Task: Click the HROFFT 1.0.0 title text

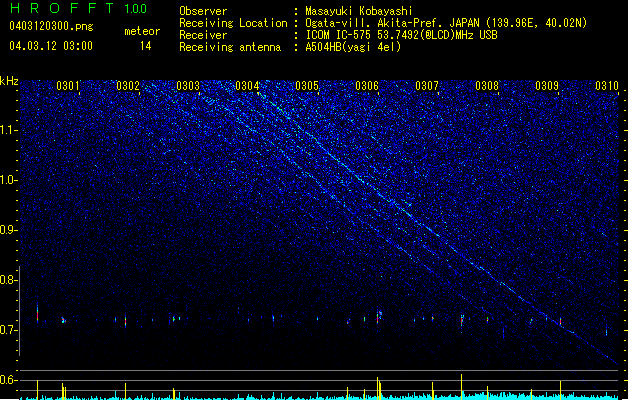Action: [x=79, y=8]
